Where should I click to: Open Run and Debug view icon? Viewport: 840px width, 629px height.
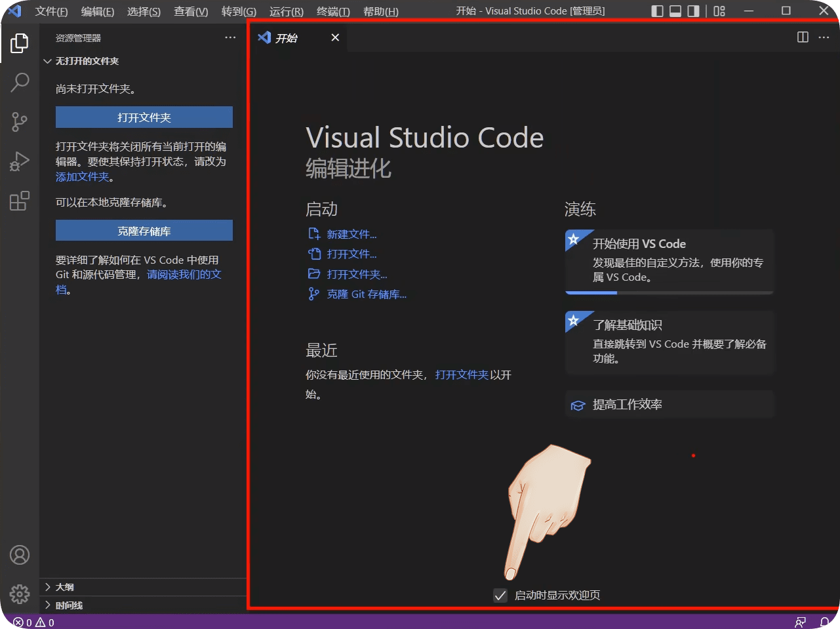pos(20,161)
